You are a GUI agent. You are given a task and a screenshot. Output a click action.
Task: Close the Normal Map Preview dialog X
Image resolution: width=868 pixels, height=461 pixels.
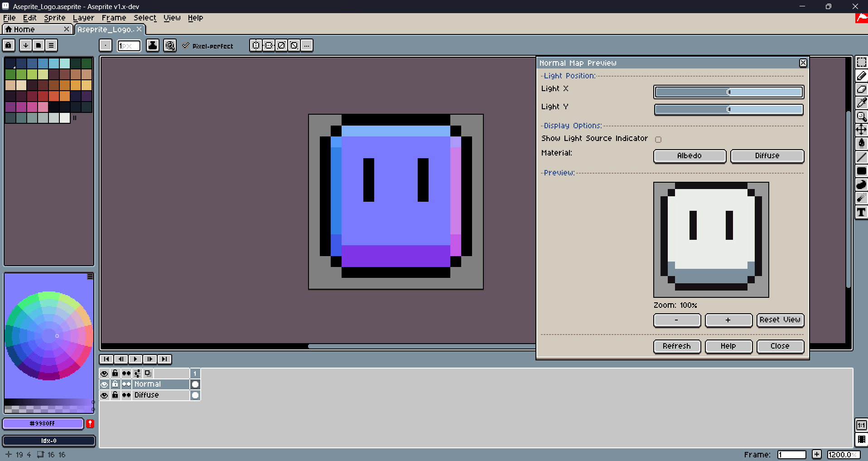tap(803, 63)
